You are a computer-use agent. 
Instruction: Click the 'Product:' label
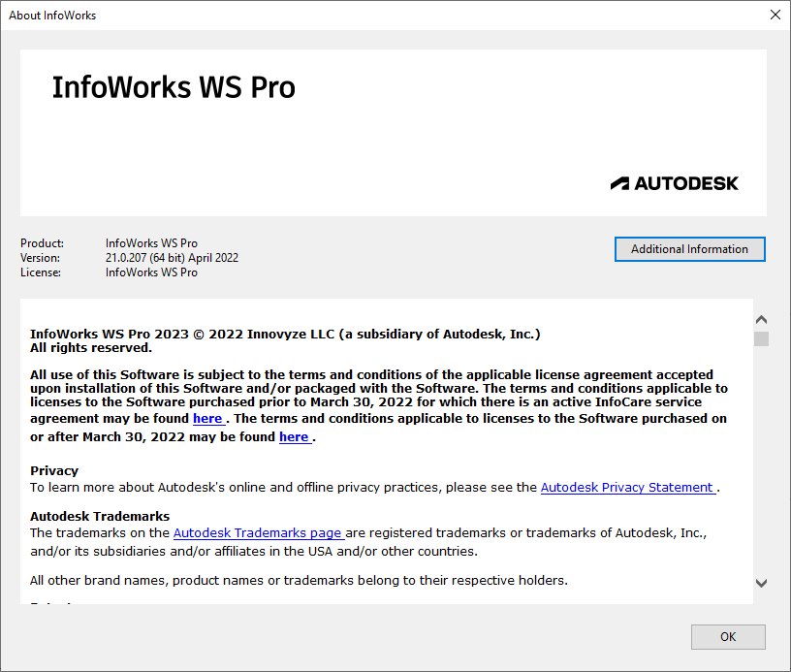click(x=43, y=243)
